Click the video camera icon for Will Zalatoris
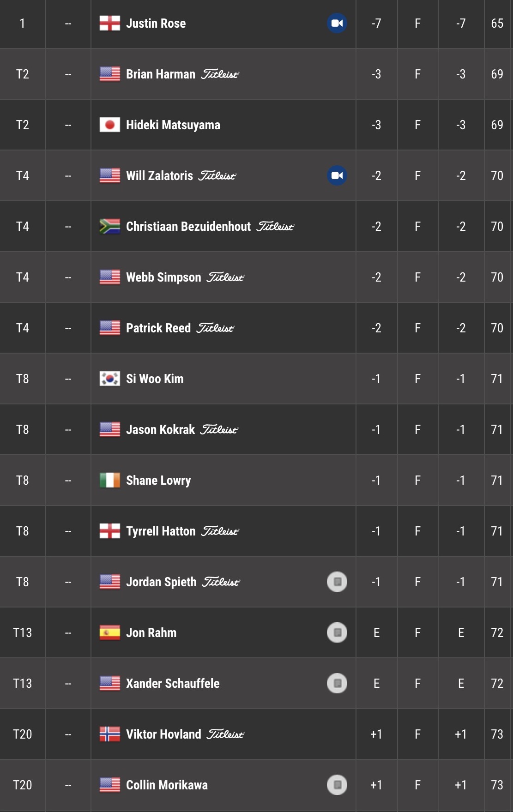Screen dimensions: 513x812 337,175
